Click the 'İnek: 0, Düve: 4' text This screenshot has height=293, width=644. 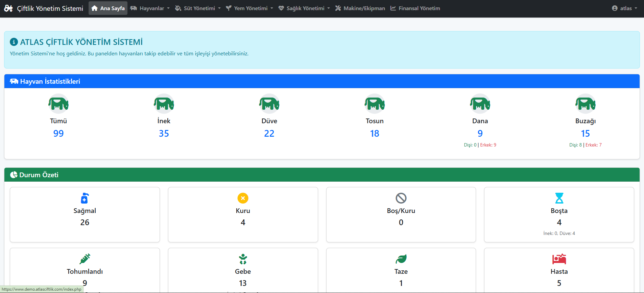(x=559, y=233)
